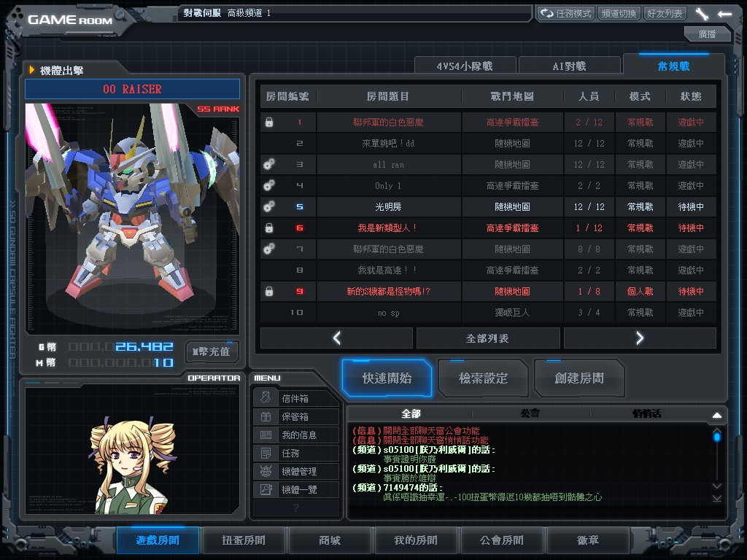Image resolution: width=747 pixels, height=560 pixels.
Task: Click the 頻道切換 channel switch button
Action: [x=619, y=13]
